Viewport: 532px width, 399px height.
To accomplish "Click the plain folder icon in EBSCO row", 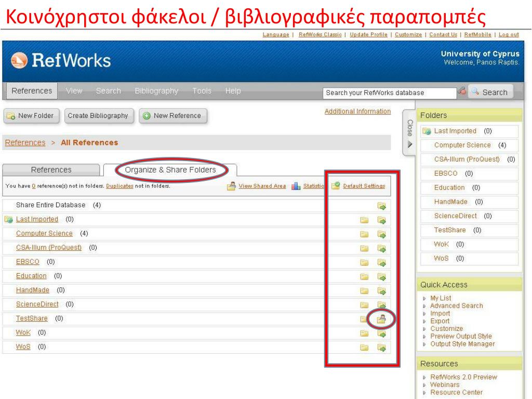I will pyautogui.click(x=365, y=262).
